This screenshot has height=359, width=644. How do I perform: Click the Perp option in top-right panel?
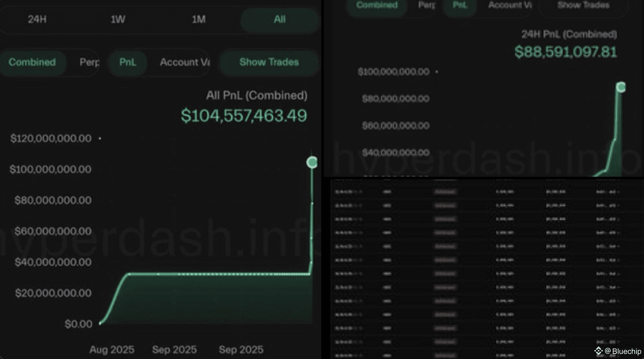[426, 5]
